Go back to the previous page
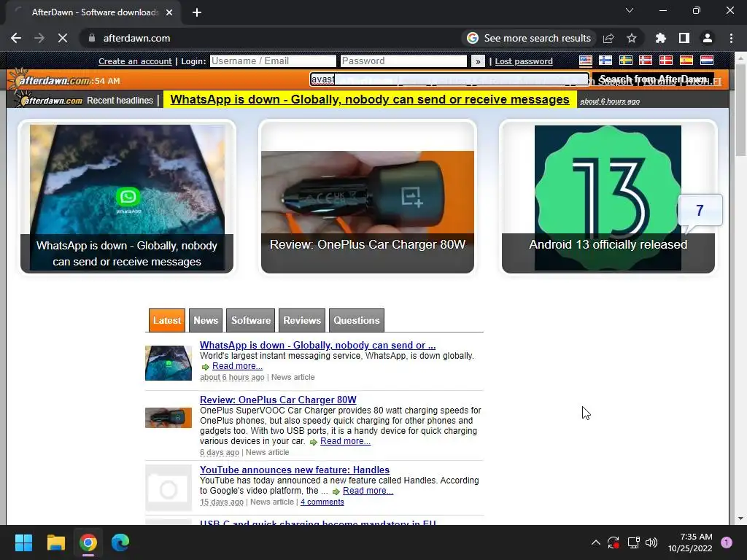 click(16, 38)
